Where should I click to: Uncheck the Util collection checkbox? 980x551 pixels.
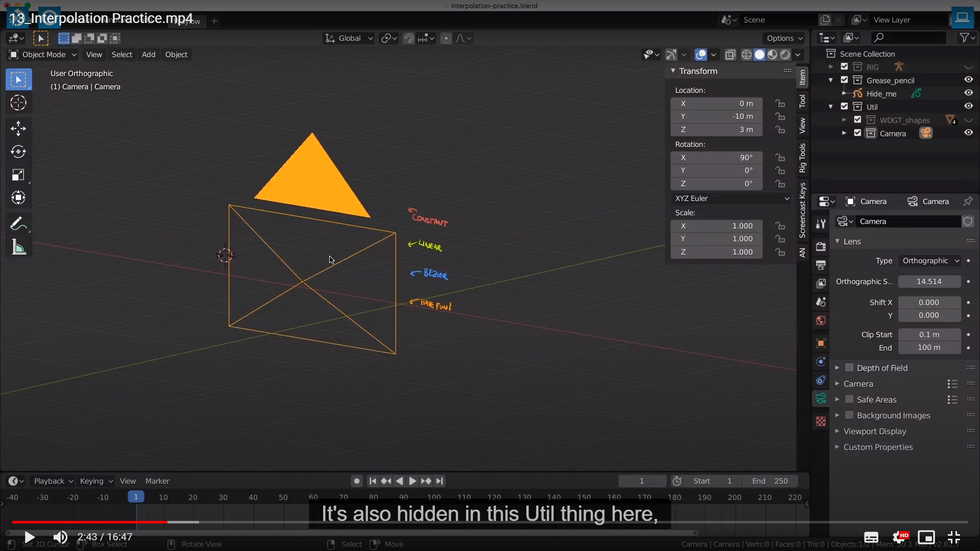pos(844,107)
